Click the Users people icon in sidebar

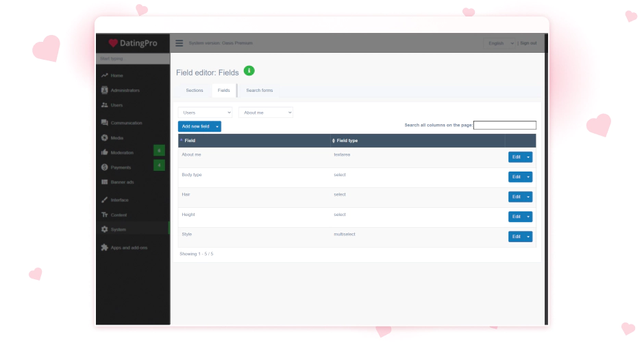click(x=105, y=105)
